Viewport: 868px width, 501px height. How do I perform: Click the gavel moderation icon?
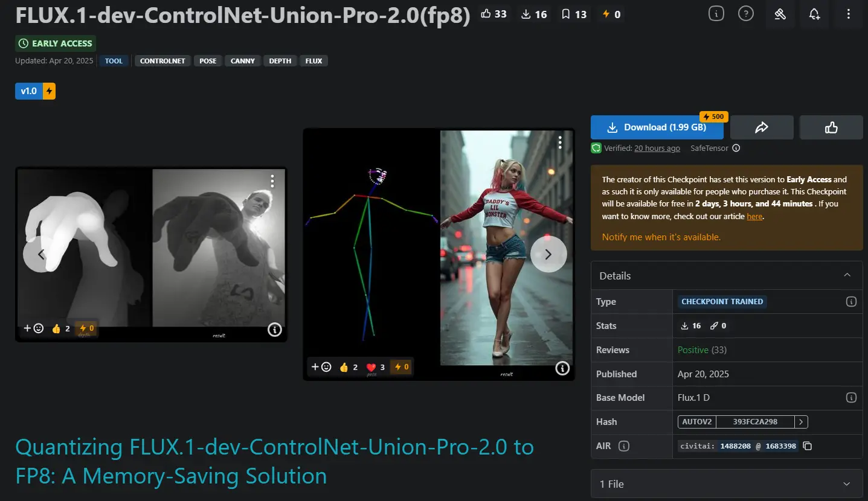point(780,14)
